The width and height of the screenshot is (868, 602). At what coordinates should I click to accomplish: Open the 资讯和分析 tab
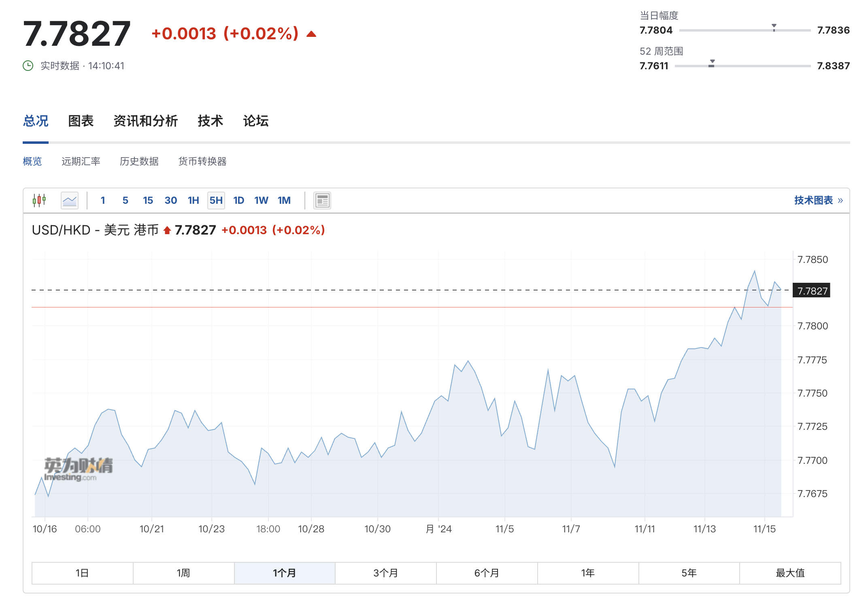146,121
